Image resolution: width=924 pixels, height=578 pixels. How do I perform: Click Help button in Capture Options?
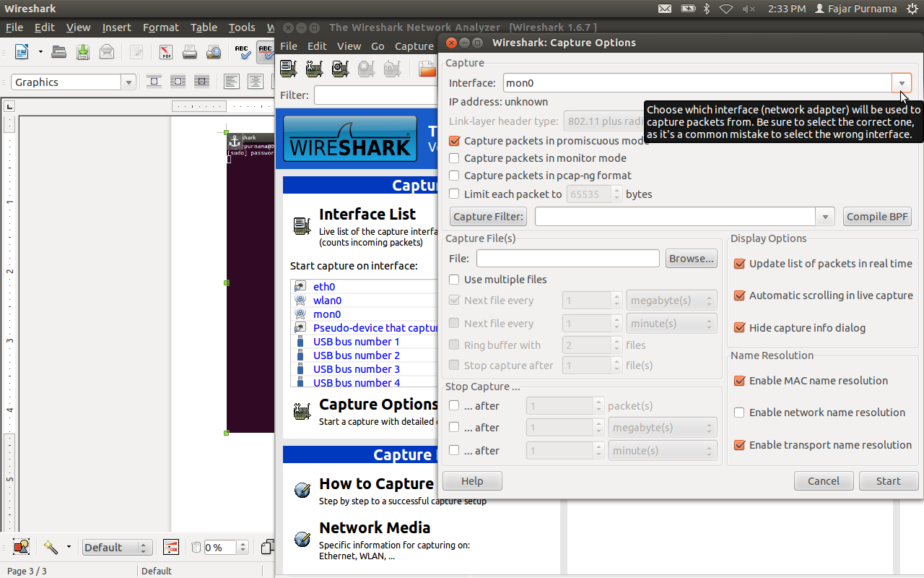point(472,481)
